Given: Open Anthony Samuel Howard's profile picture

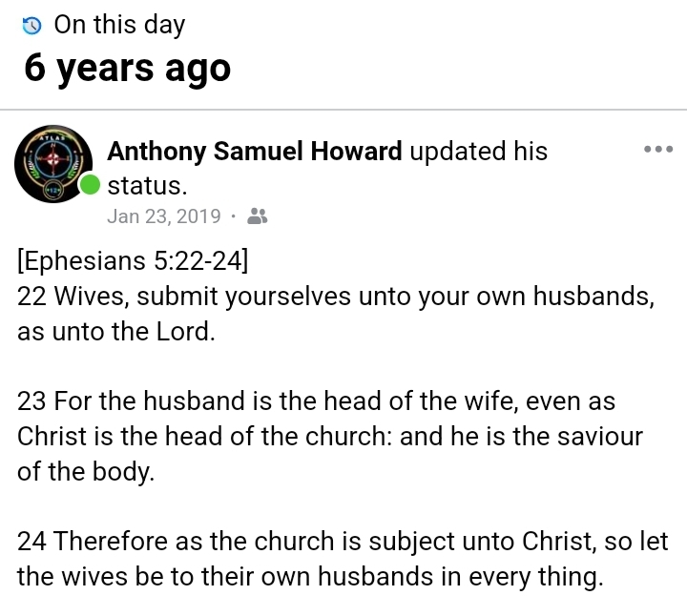Looking at the screenshot, I should [53, 165].
